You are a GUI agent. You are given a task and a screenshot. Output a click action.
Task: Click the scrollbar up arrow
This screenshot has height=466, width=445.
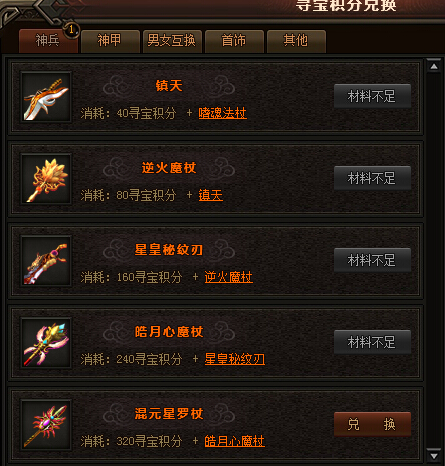[434, 67]
